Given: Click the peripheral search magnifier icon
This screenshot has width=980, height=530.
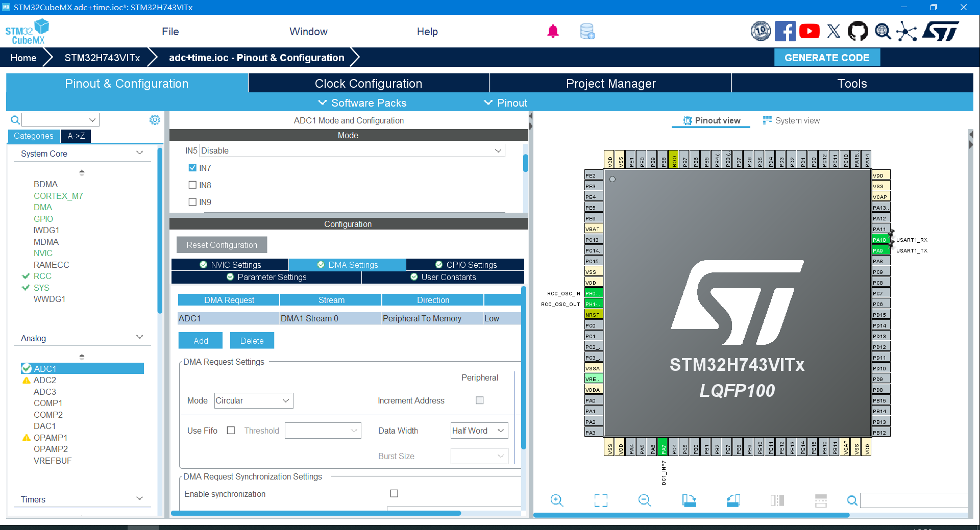Looking at the screenshot, I should pyautogui.click(x=15, y=120).
